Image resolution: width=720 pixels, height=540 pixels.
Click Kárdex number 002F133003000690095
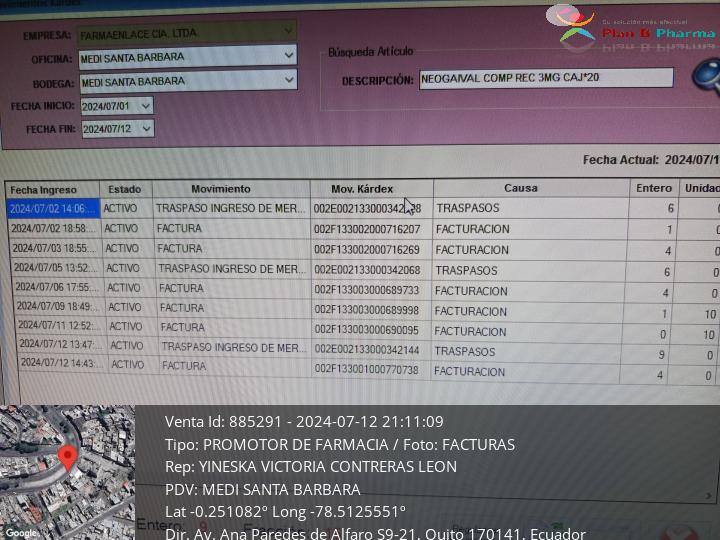click(366, 330)
